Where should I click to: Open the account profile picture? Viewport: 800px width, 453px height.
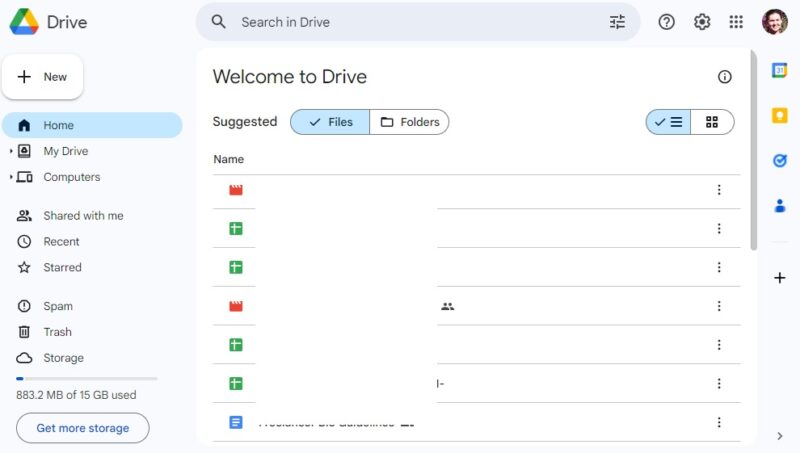click(774, 22)
